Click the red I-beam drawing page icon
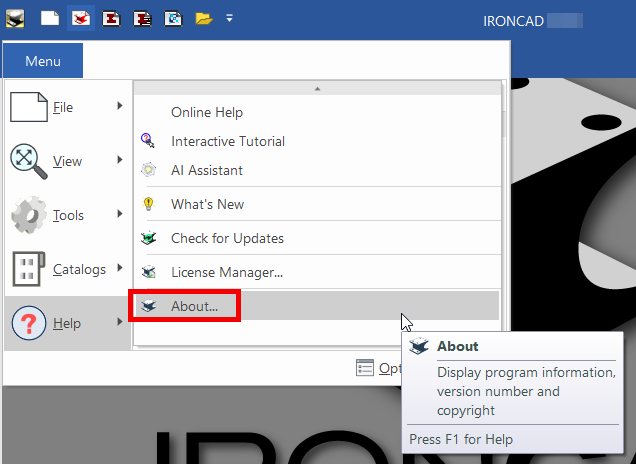 pos(111,19)
